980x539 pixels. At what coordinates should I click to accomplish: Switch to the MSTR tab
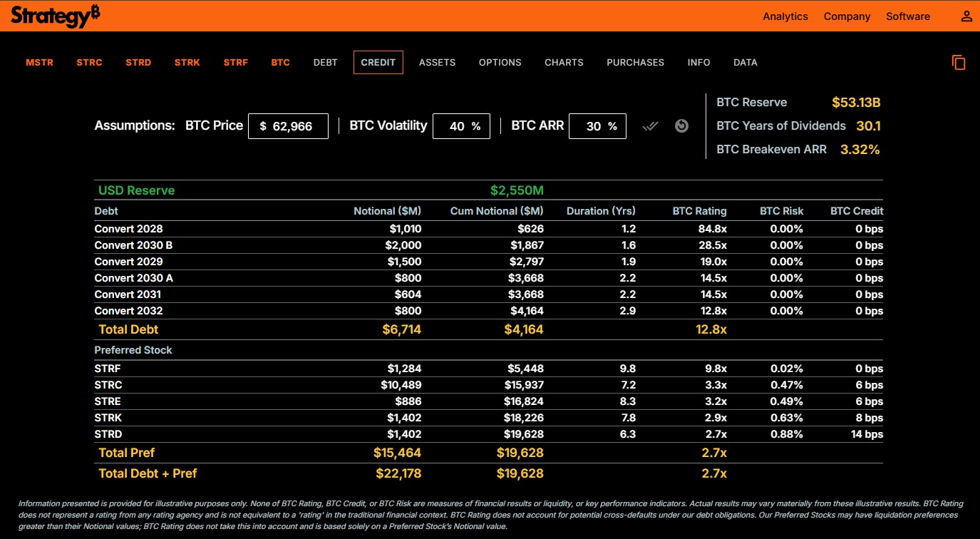40,63
